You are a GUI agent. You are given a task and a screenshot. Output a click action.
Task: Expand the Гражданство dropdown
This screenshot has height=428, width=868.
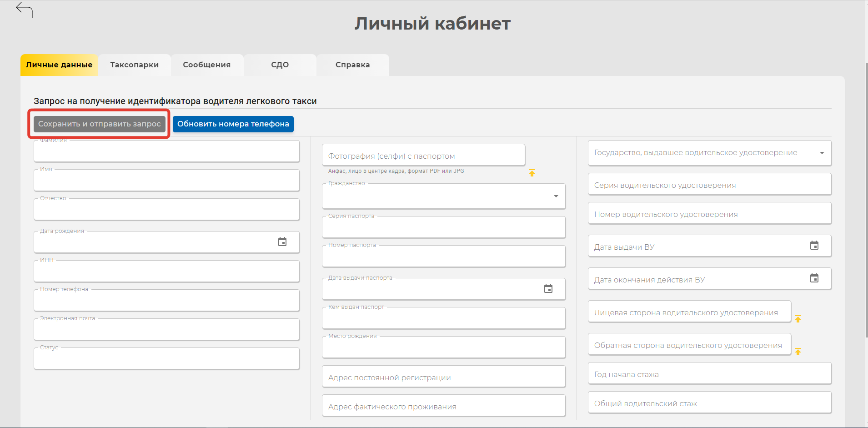tap(556, 196)
